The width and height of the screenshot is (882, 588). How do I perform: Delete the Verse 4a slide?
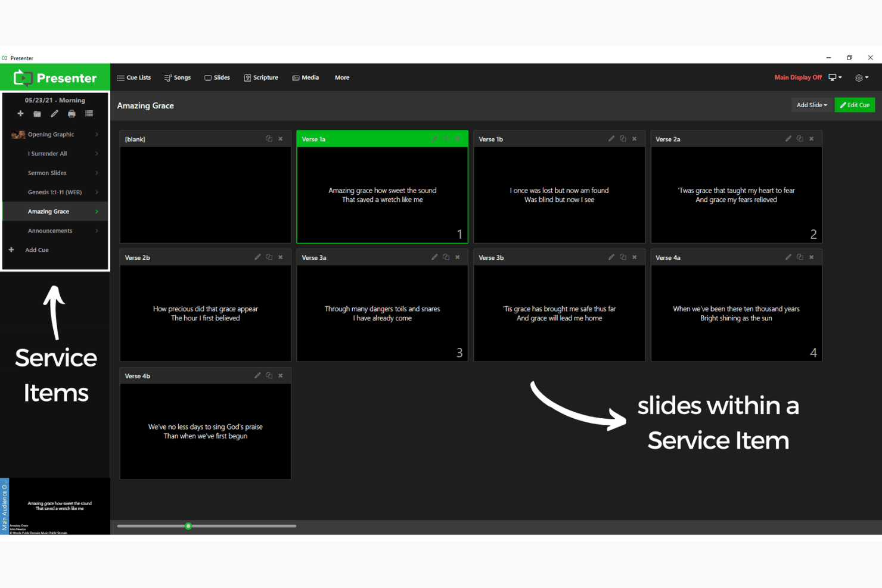pos(812,257)
